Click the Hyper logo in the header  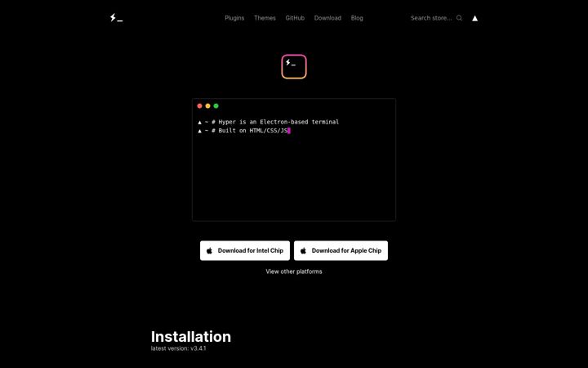(x=116, y=18)
